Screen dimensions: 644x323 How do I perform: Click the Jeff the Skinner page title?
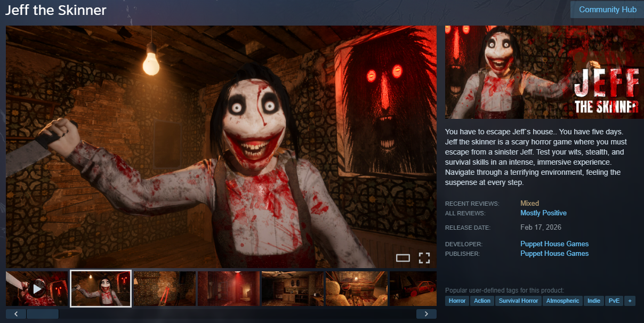coord(55,10)
